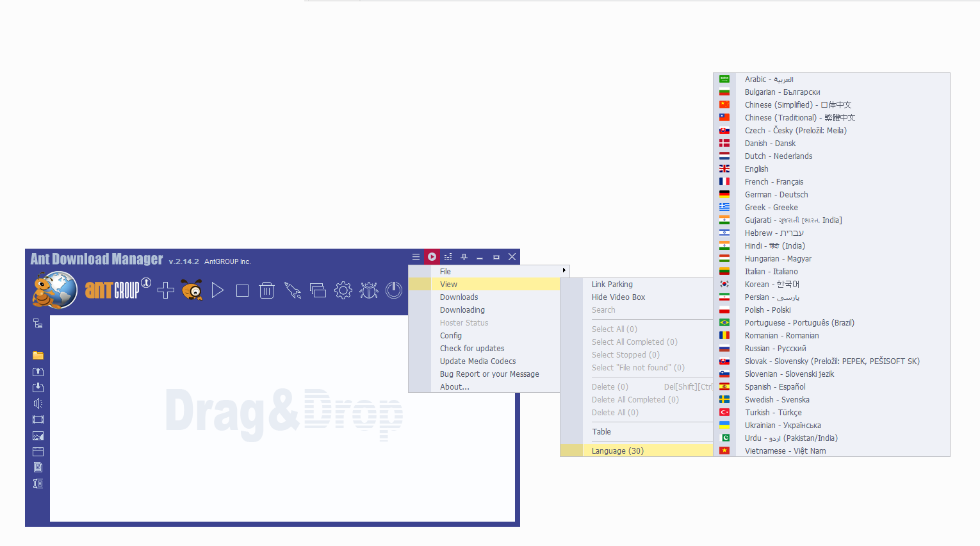Screen dimensions: 980x546
Task: Choose Check for updates menu entry
Action: [x=472, y=348]
